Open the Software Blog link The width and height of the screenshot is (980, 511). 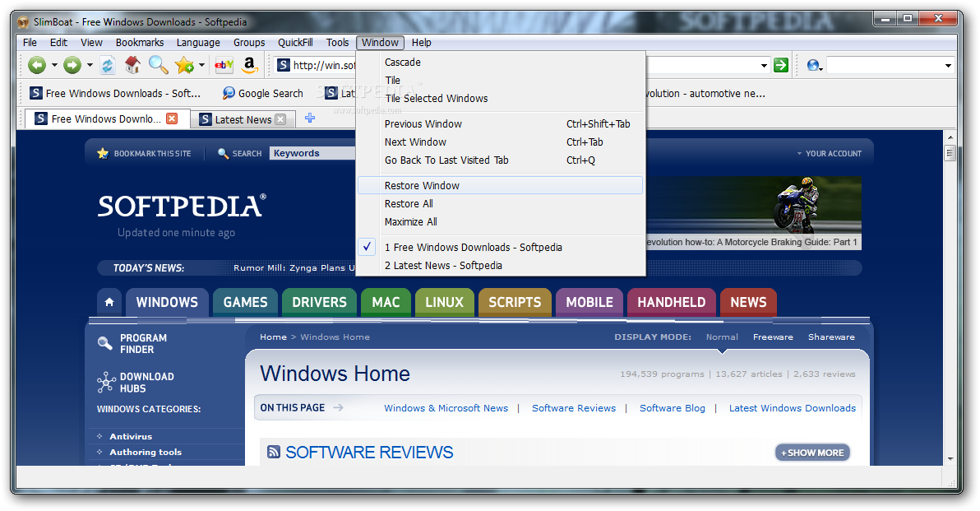tap(672, 408)
